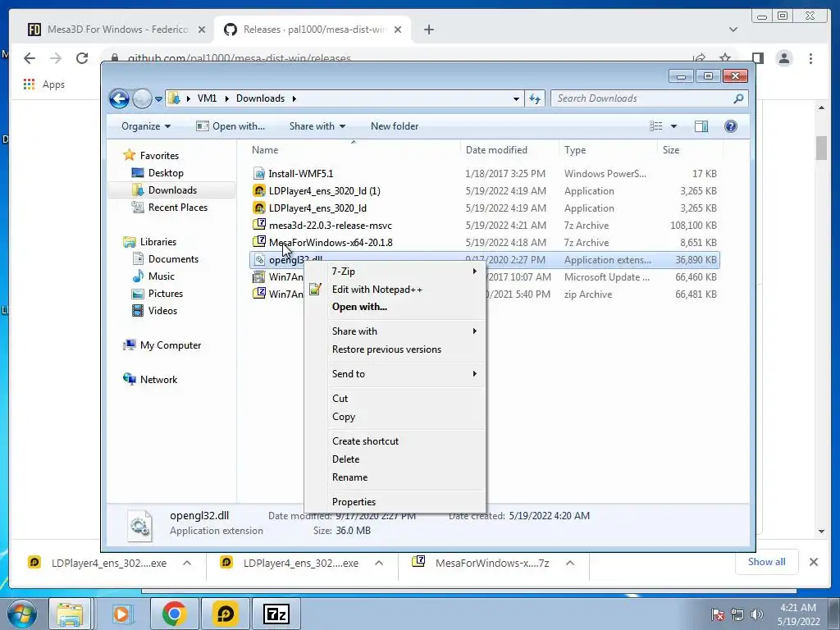Viewport: 840px width, 630px height.
Task: Toggle Chrome side panel icon
Action: tap(757, 58)
